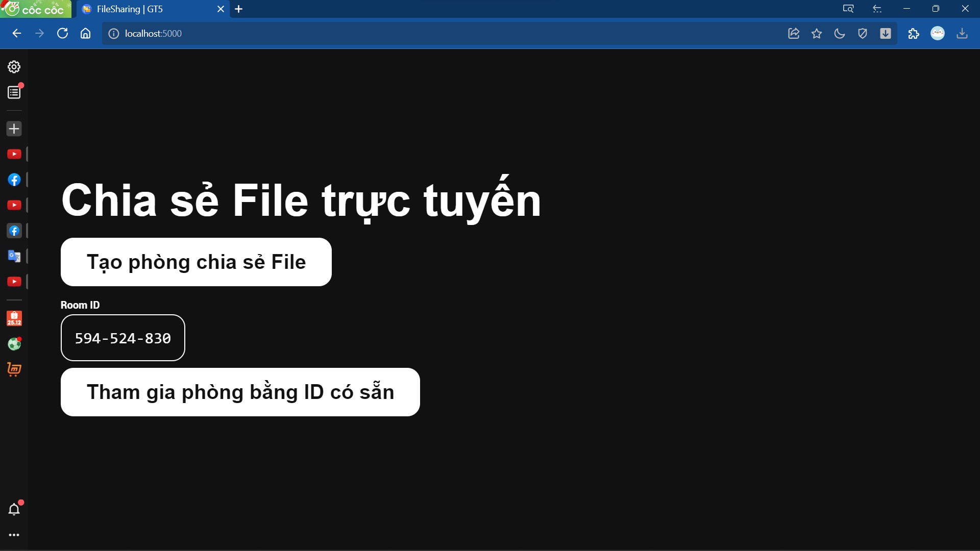This screenshot has width=980, height=551.
Task: Open the extensions puzzle icon
Action: (x=914, y=33)
